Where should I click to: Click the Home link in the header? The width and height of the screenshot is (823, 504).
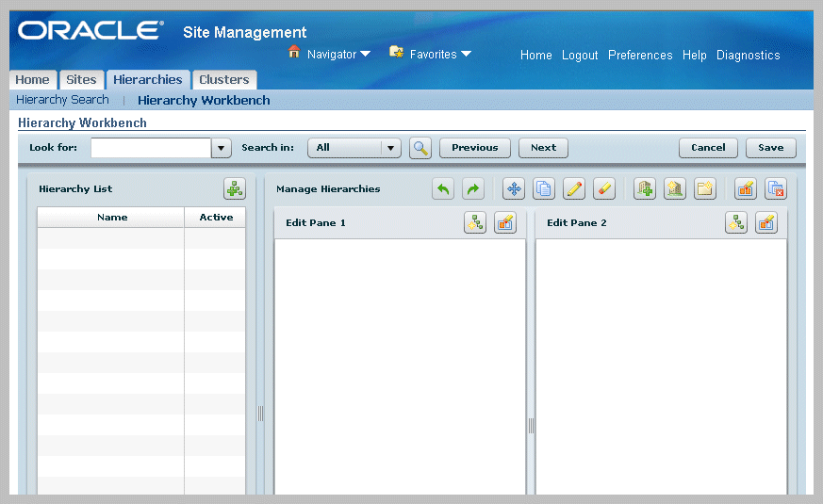(535, 55)
